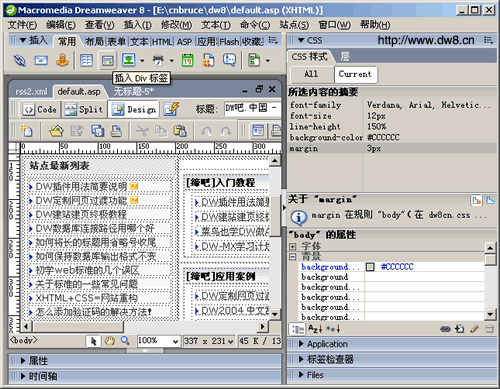Click the Insert Table icon

(86, 60)
